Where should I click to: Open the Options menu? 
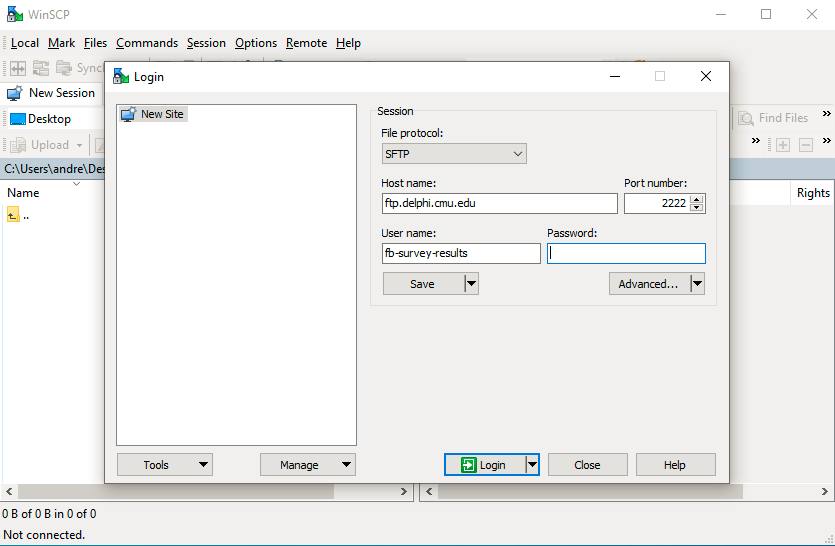point(256,43)
